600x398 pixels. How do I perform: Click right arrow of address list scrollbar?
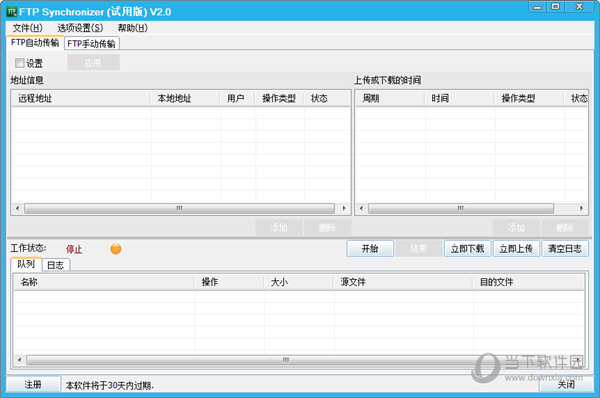(344, 208)
